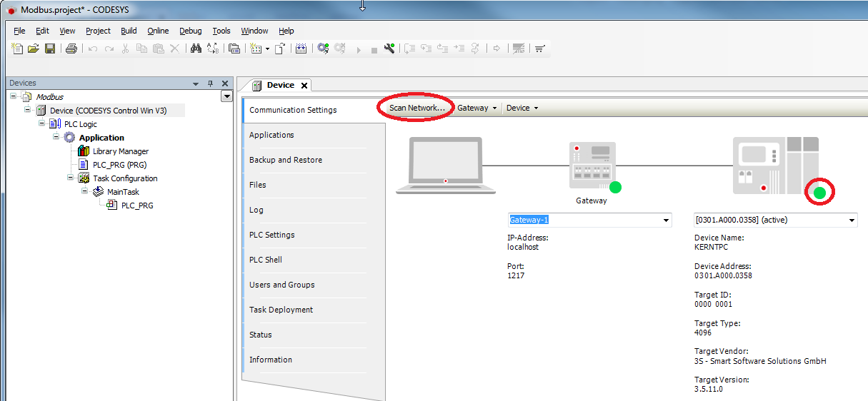
Task: Click the Login gear icon in toolbar
Action: tap(323, 49)
